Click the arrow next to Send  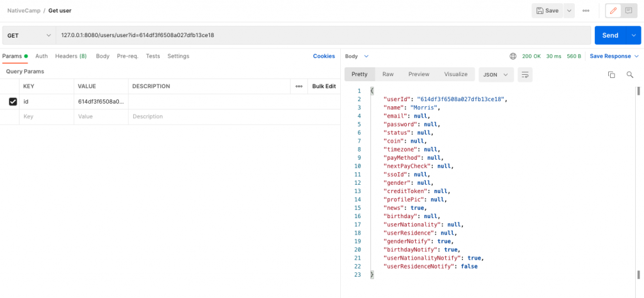(x=633, y=35)
